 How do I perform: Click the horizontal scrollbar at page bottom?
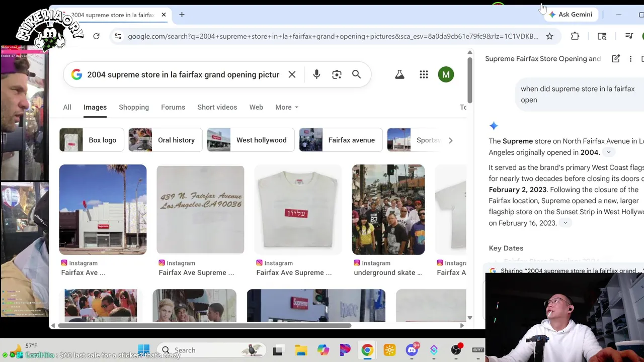[x=205, y=325]
